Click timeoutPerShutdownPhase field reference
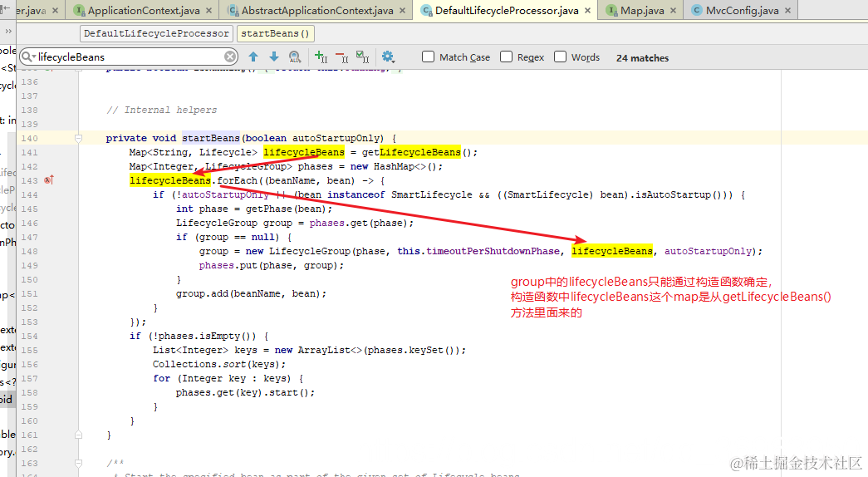This screenshot has width=868, height=477. point(493,251)
